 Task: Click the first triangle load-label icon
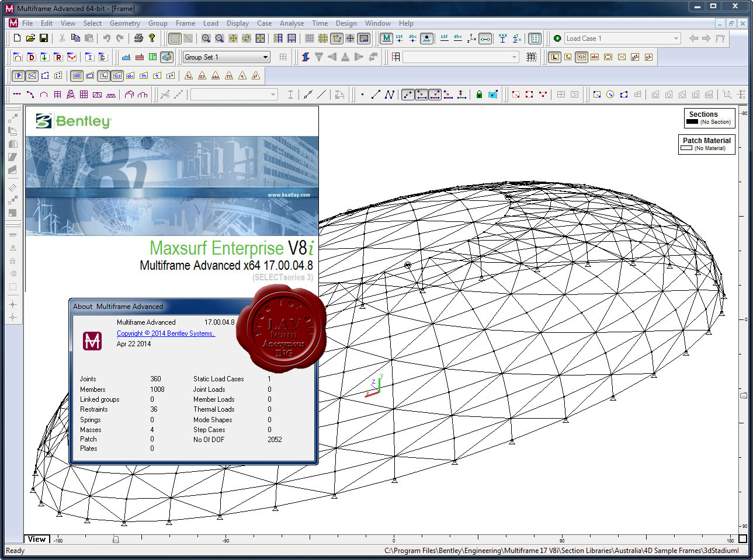tap(188, 75)
